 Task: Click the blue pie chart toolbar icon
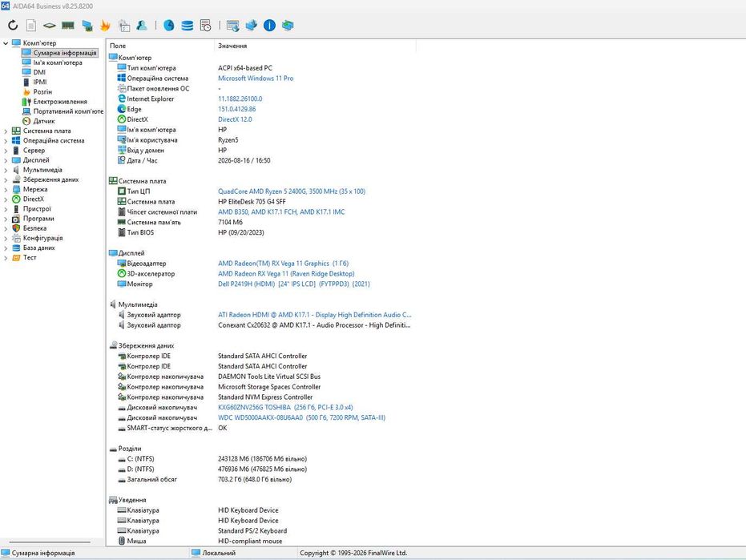169,25
